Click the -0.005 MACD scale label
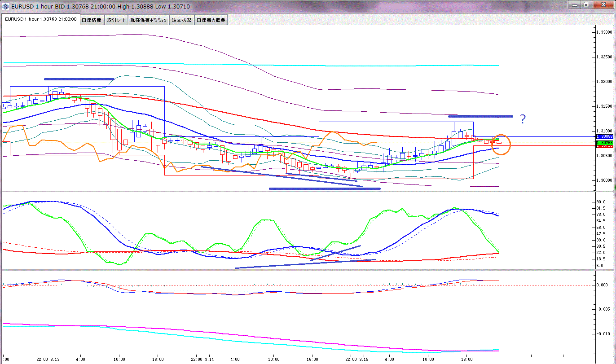616x364 pixels. (603, 309)
